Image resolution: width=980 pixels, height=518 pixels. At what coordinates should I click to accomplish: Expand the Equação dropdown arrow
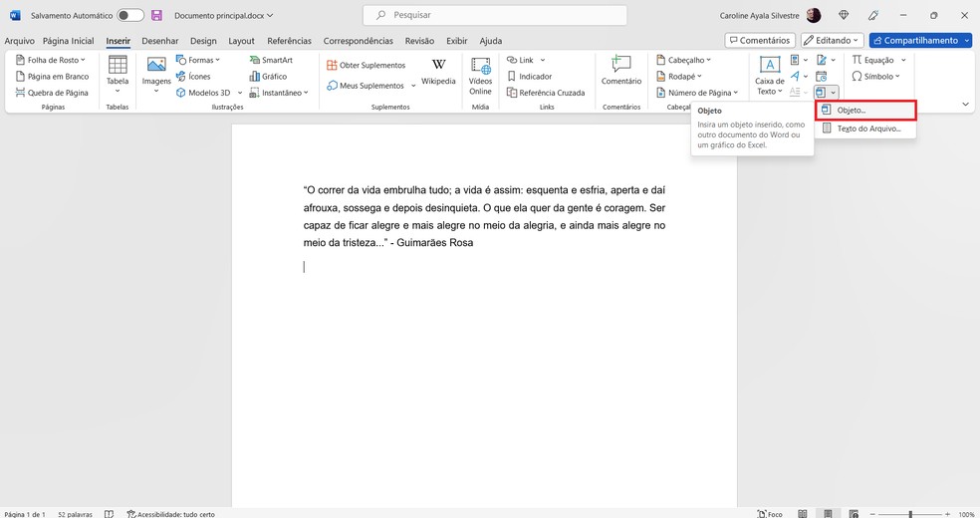click(x=903, y=60)
